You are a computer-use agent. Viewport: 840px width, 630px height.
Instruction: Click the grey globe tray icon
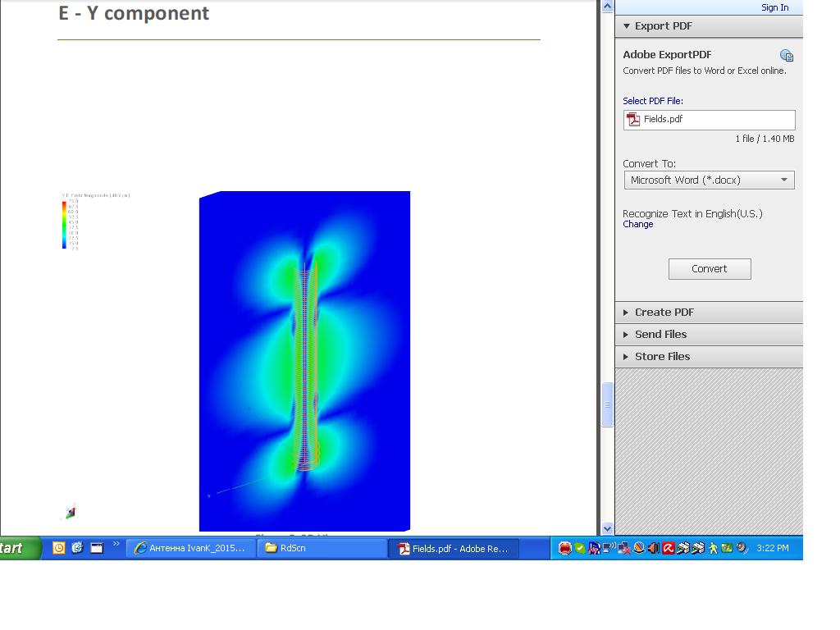click(742, 547)
